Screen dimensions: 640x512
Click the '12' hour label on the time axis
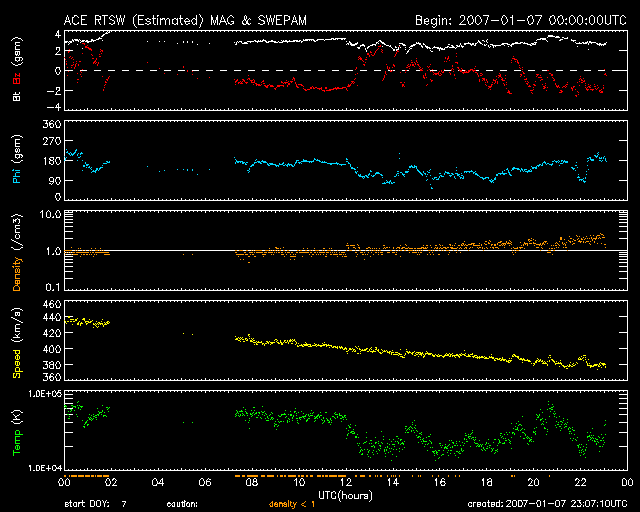[346, 482]
